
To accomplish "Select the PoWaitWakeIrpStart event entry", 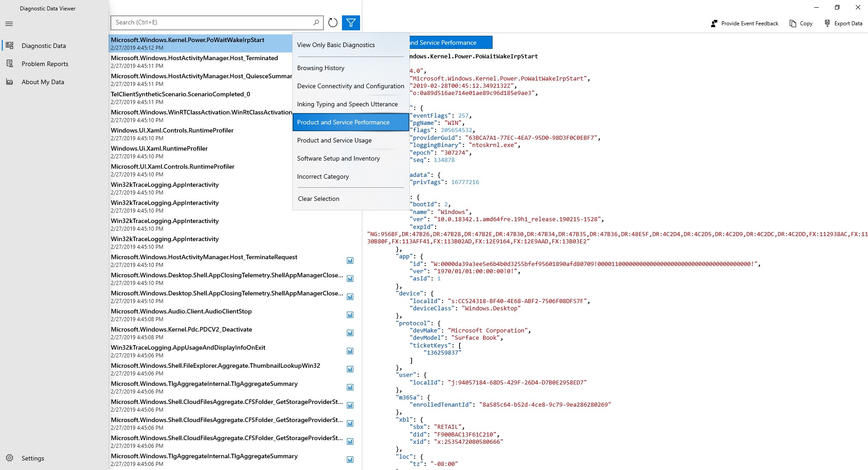I will tap(187, 43).
